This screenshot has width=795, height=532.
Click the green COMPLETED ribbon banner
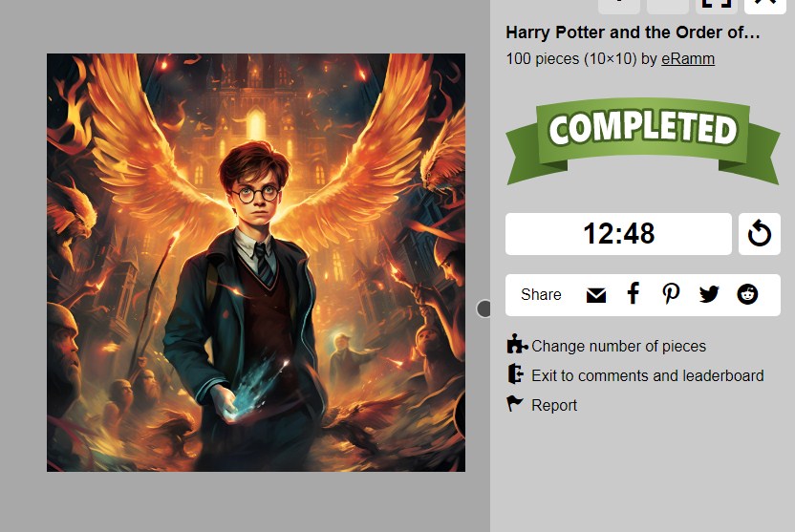click(x=642, y=141)
